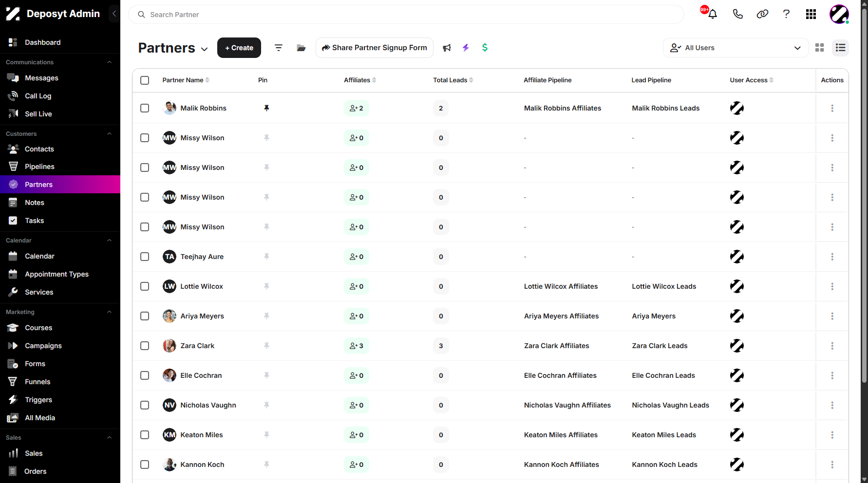868x483 pixels.
Task: Open the help question mark
Action: click(786, 14)
